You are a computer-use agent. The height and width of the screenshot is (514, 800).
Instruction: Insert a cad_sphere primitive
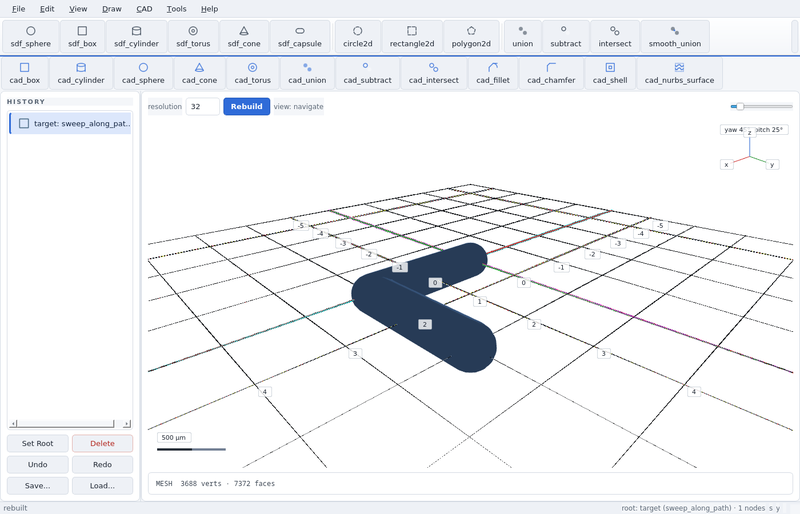[143, 74]
